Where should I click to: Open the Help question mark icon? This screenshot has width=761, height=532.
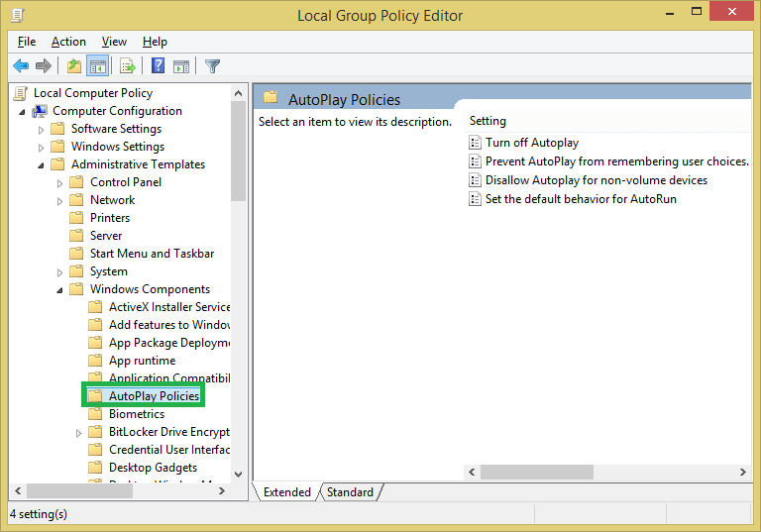(158, 65)
